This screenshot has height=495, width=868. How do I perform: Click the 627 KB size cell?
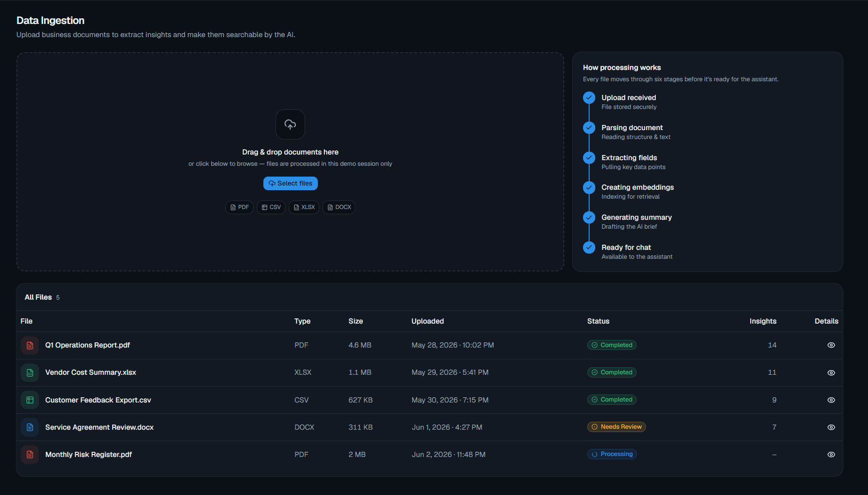click(361, 400)
